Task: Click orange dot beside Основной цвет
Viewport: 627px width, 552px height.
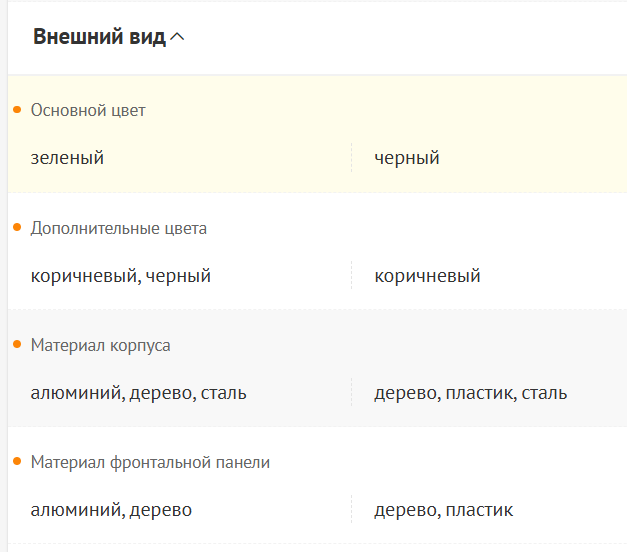Action: click(17, 109)
